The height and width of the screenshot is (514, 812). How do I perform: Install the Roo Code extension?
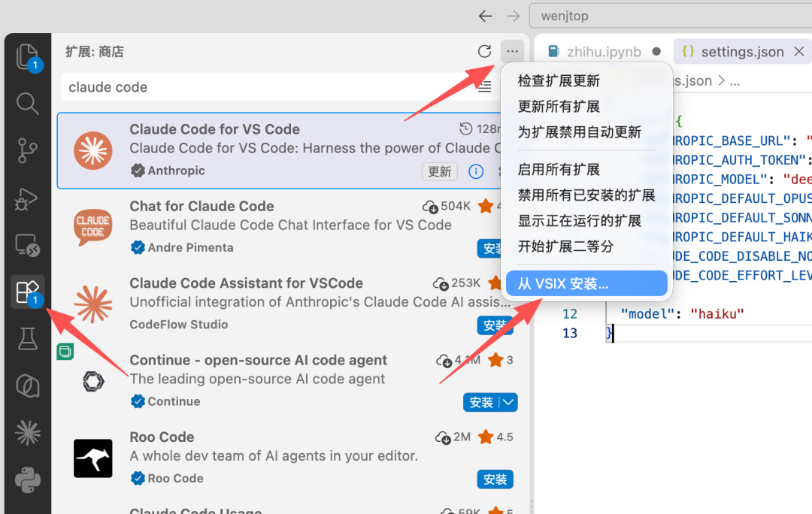pos(495,479)
